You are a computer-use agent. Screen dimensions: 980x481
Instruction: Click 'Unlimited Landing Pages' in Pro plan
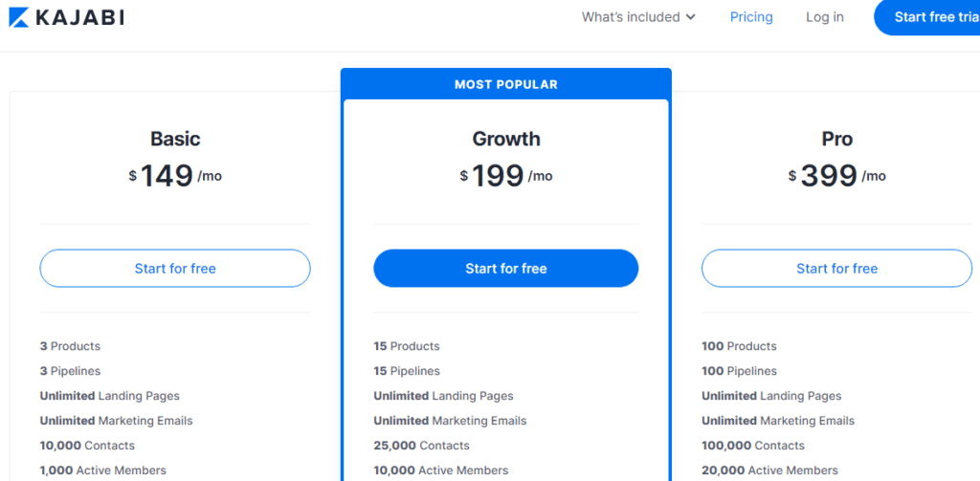772,396
